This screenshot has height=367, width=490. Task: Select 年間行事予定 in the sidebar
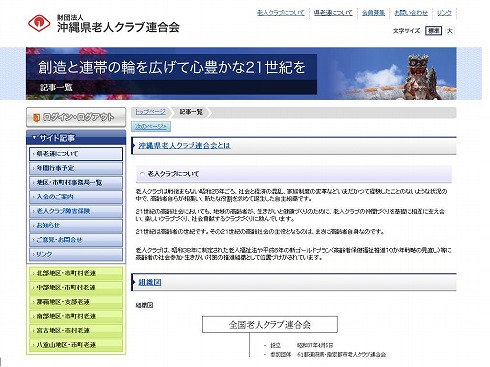pyautogui.click(x=76, y=168)
